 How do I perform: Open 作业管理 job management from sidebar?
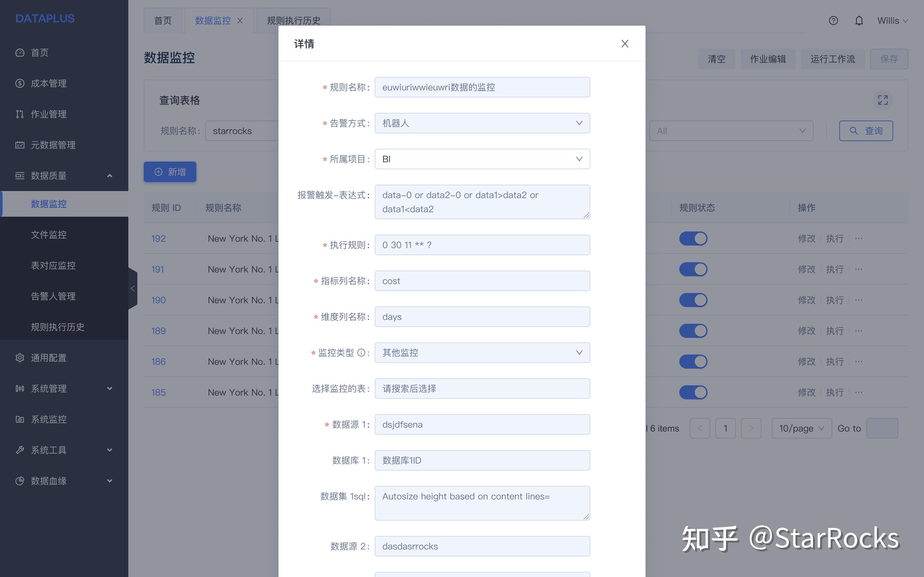click(x=20, y=114)
